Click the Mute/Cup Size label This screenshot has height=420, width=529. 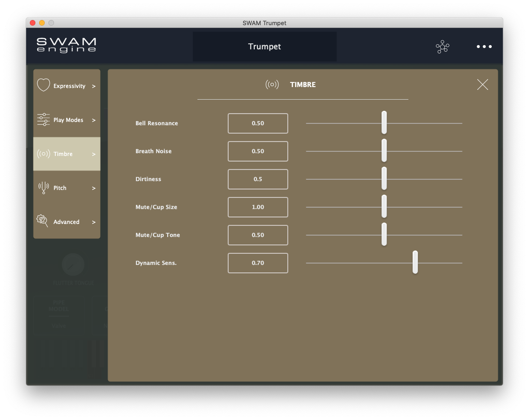coord(156,207)
